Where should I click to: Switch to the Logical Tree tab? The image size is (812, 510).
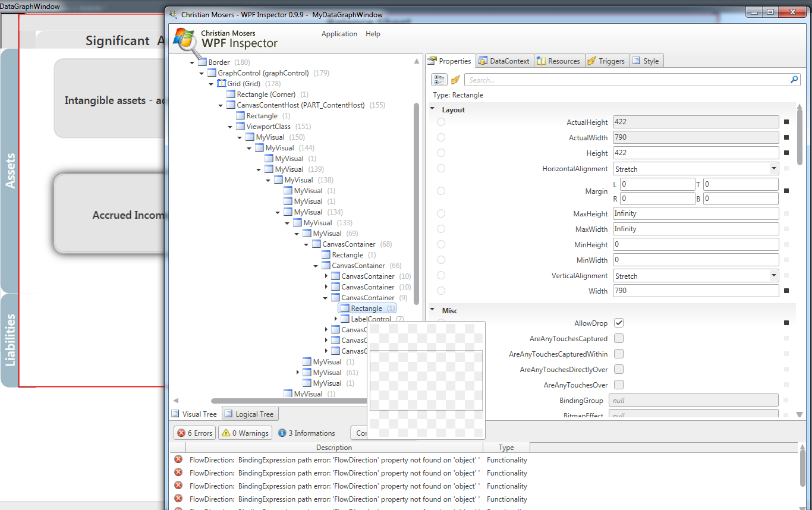coord(249,414)
